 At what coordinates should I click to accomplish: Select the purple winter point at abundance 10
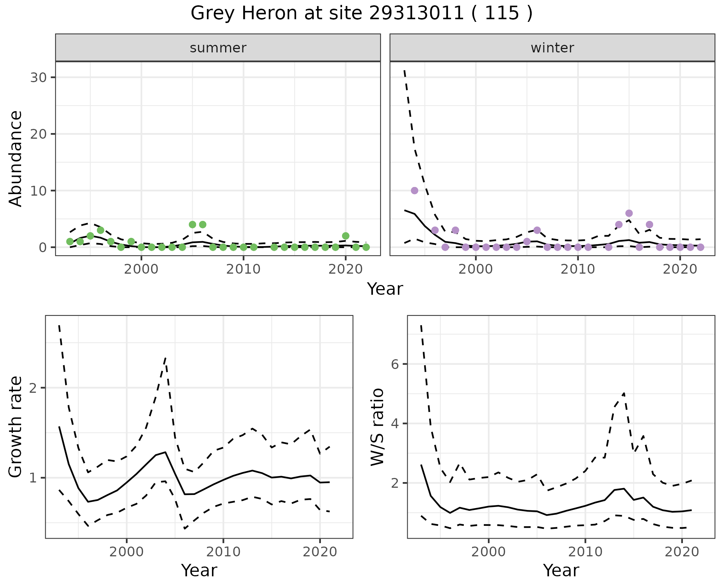coord(414,191)
